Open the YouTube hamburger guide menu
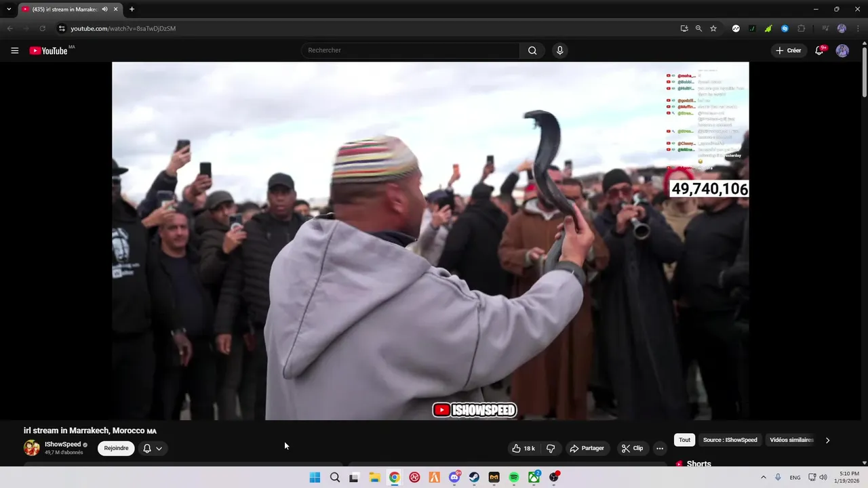Image resolution: width=868 pixels, height=488 pixels. (14, 51)
